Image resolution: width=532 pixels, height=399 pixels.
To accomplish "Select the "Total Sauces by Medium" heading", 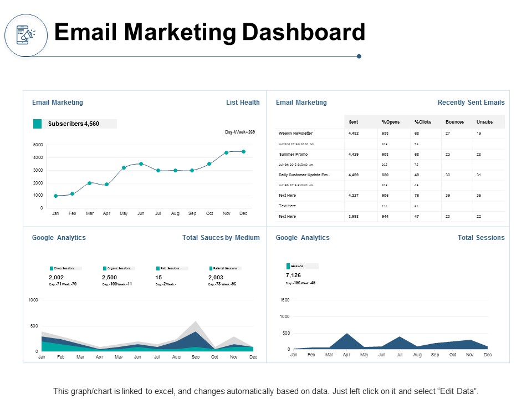I will click(221, 238).
